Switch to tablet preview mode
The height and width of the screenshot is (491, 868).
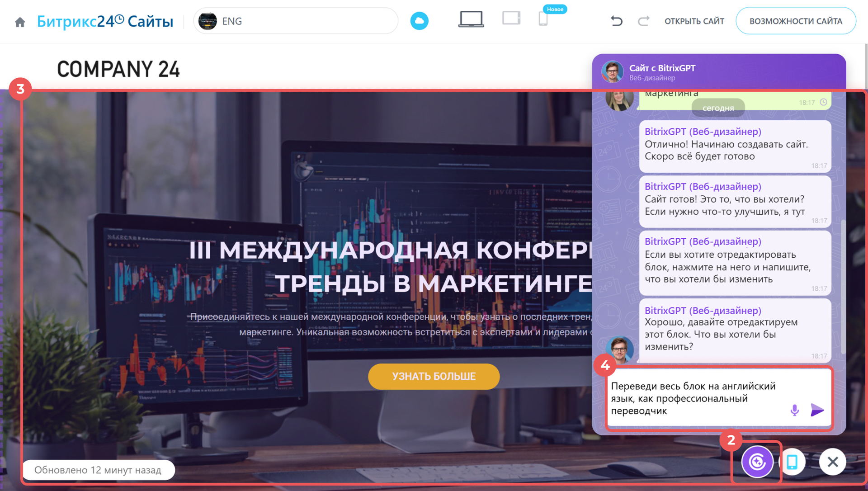[511, 19]
